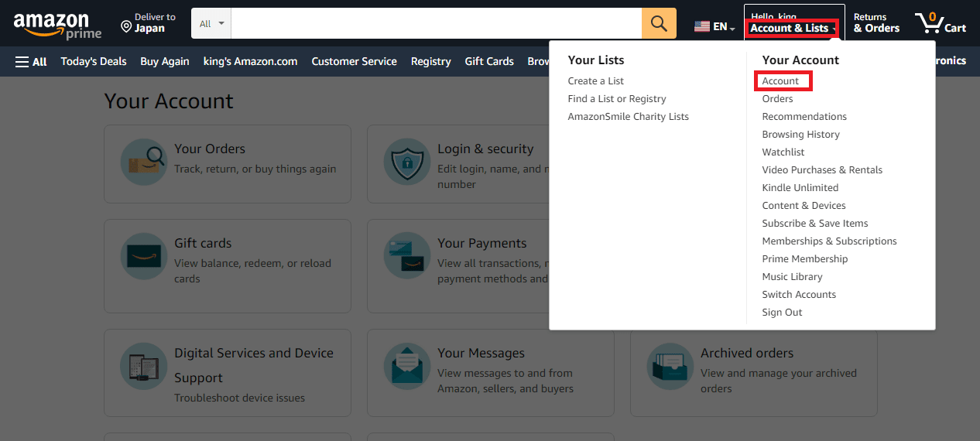980x441 pixels.
Task: Go to Returns & Orders
Action: click(876, 23)
